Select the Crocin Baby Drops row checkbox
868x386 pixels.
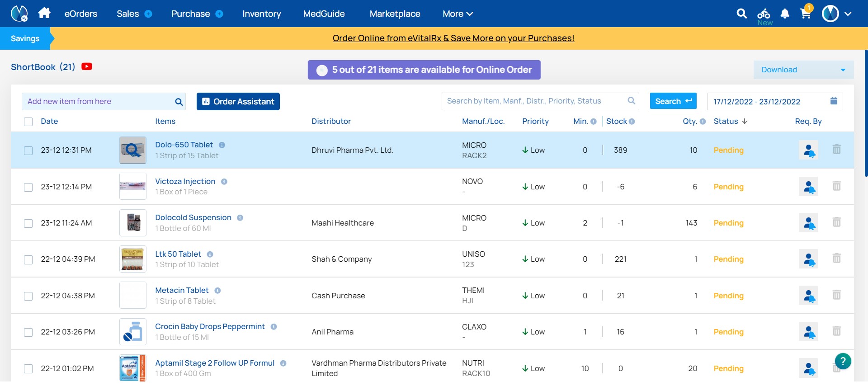pos(28,332)
